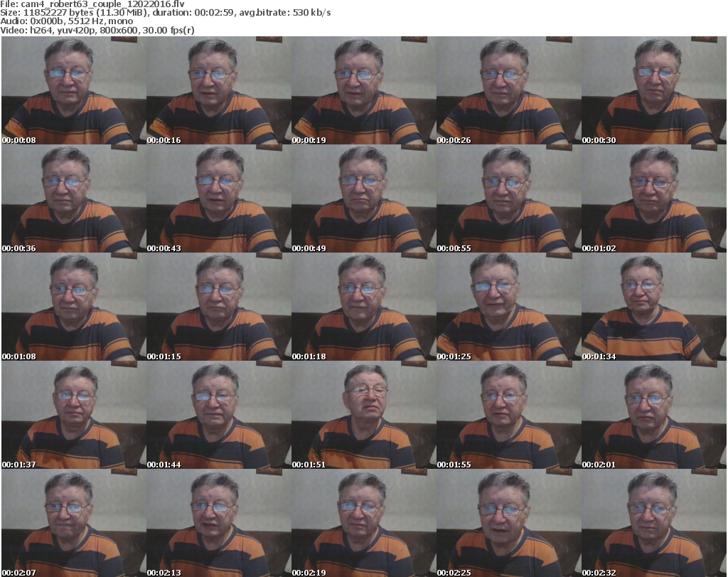
Task: Pick the thumbnail stamped 00:01:02
Action: coord(654,198)
